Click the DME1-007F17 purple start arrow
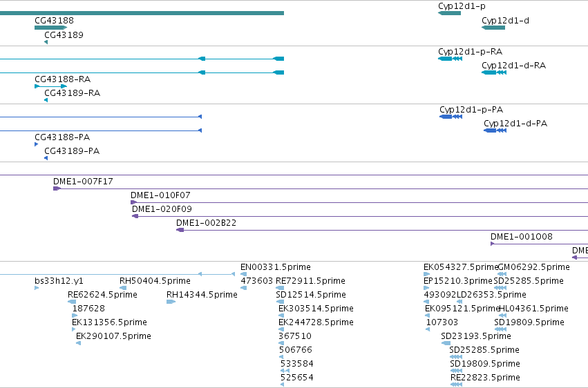 [57, 188]
